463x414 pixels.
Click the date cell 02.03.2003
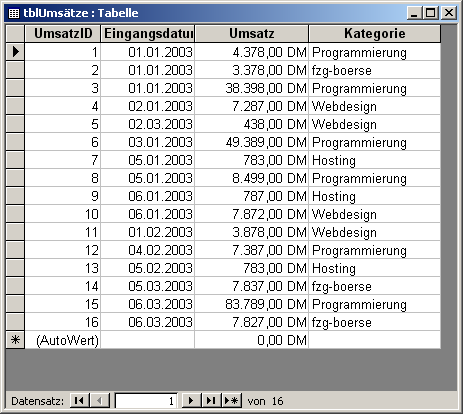click(148, 124)
